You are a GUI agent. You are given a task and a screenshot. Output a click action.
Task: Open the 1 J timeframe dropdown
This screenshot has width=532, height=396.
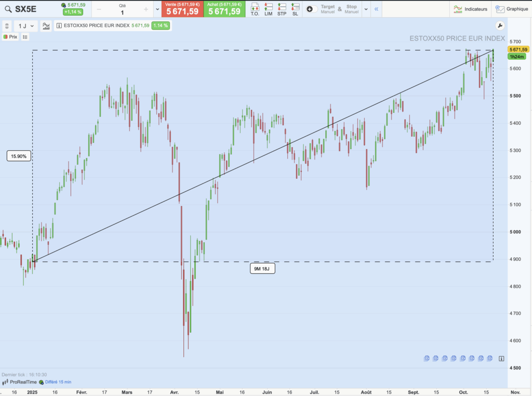(x=23, y=25)
